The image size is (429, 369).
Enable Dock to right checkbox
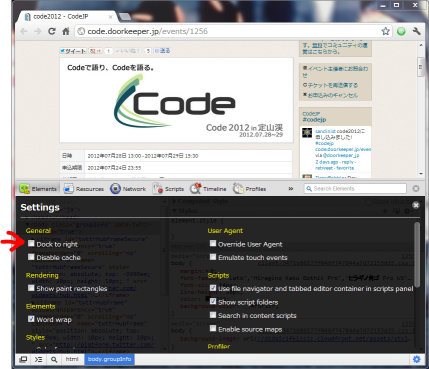(x=31, y=244)
